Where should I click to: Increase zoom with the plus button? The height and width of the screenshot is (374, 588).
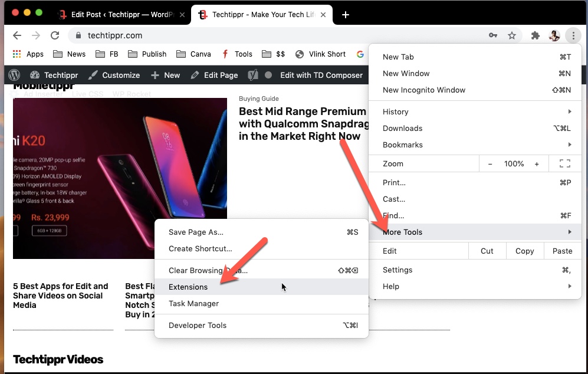pos(537,164)
